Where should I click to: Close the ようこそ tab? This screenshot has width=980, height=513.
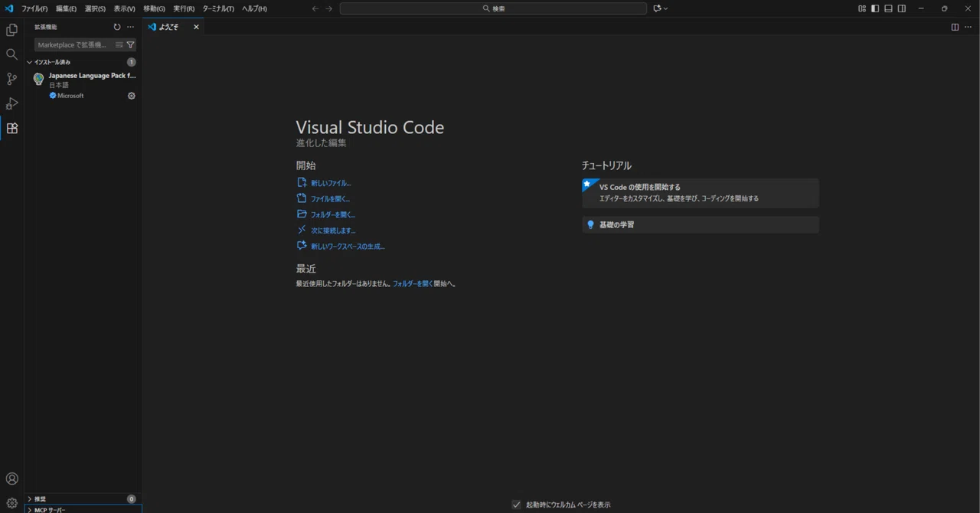pyautogui.click(x=196, y=27)
